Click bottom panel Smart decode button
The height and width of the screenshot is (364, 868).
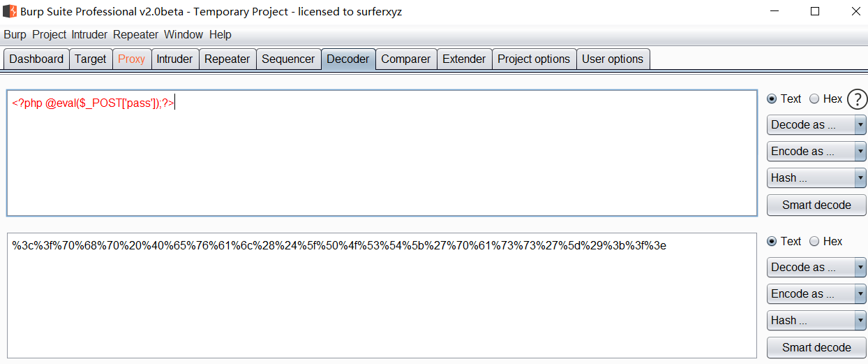tap(816, 347)
